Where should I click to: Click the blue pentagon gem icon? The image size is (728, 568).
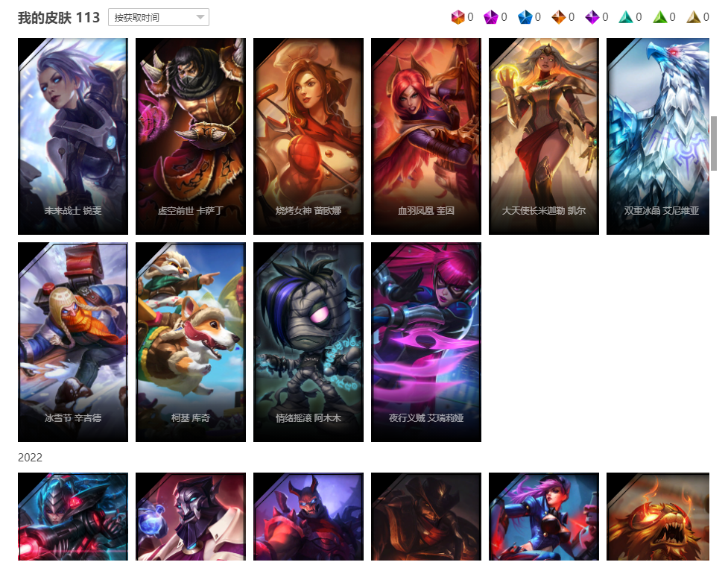[525, 18]
